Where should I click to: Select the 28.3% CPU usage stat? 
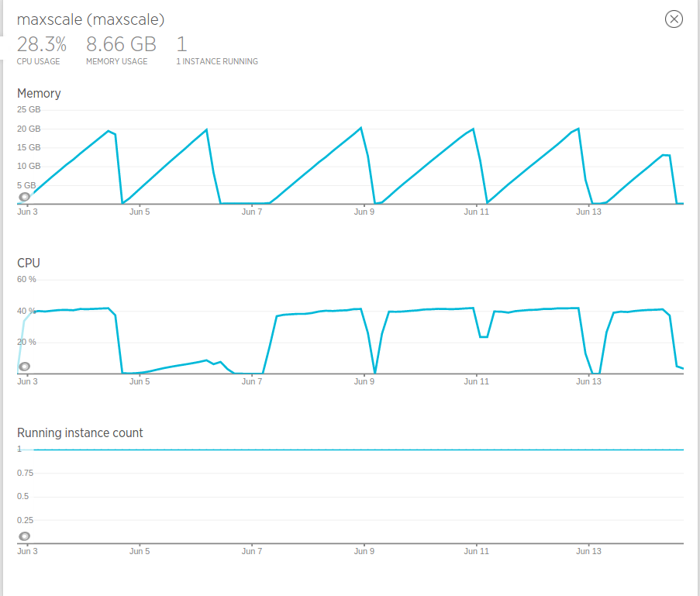point(41,44)
